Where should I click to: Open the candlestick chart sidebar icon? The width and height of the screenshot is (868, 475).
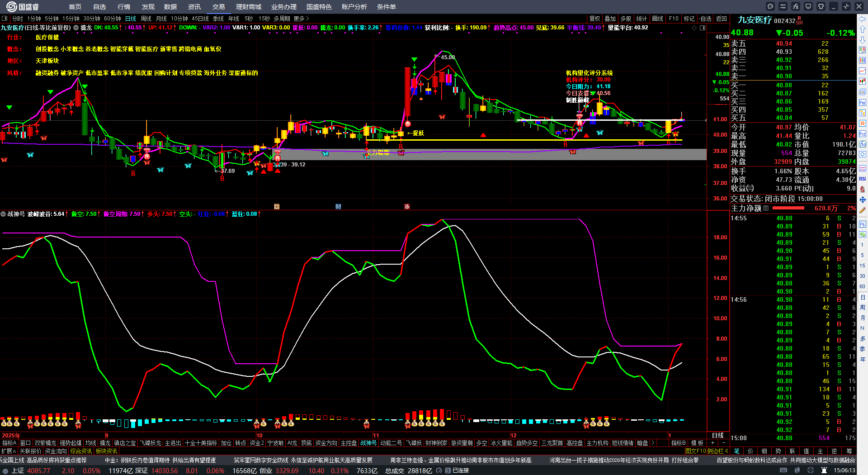(863, 81)
